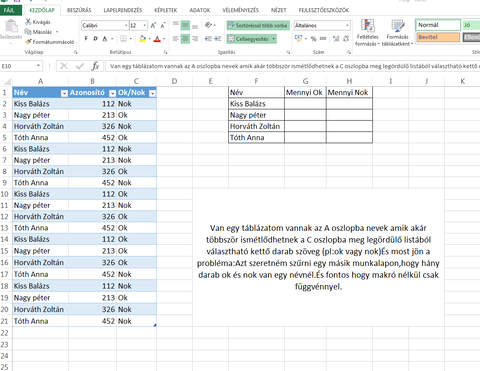
Task: Decrease the cell indent
Action: coord(208,39)
